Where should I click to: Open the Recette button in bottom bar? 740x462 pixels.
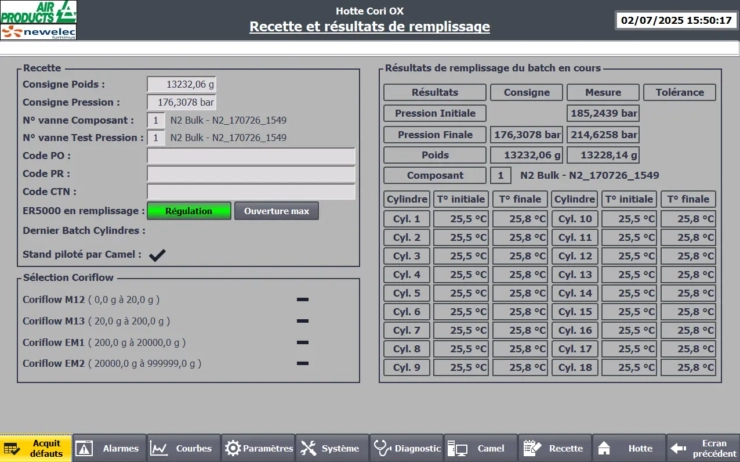[555, 448]
